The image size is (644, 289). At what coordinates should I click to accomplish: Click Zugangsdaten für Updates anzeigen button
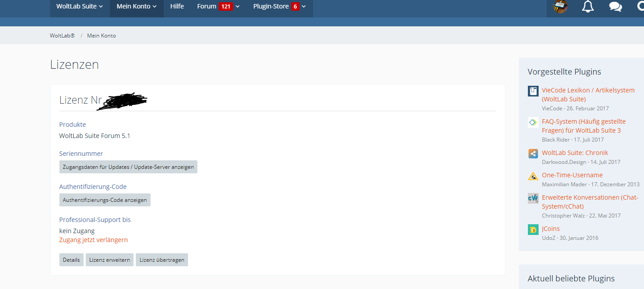point(128,167)
